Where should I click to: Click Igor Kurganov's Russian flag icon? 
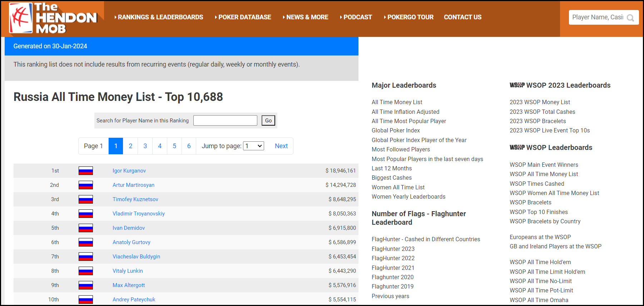click(86, 171)
